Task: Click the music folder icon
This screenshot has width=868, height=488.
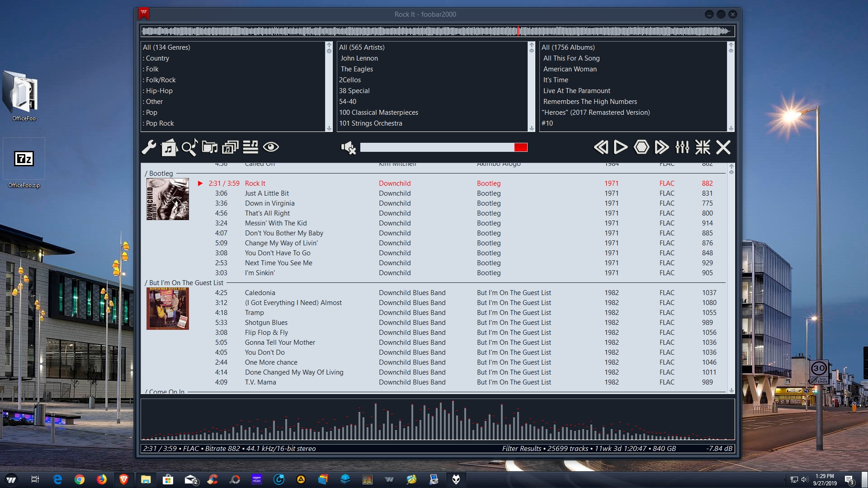Action: click(210, 147)
